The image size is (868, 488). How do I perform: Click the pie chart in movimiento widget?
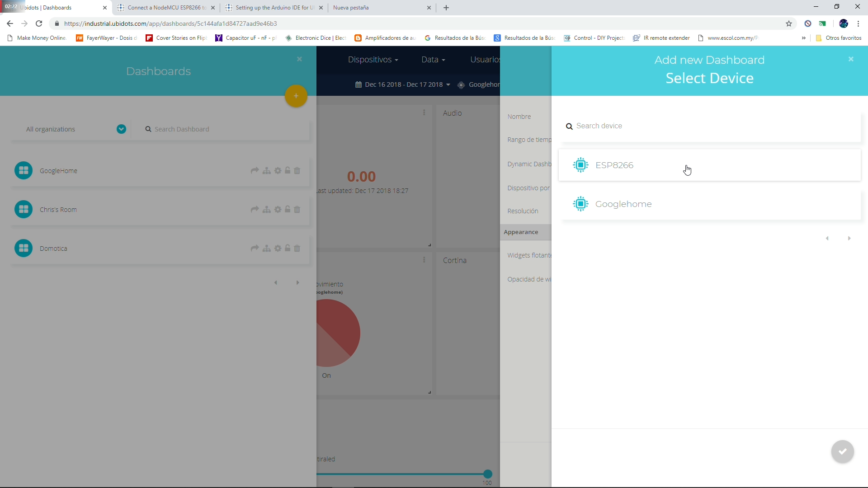pos(338,333)
